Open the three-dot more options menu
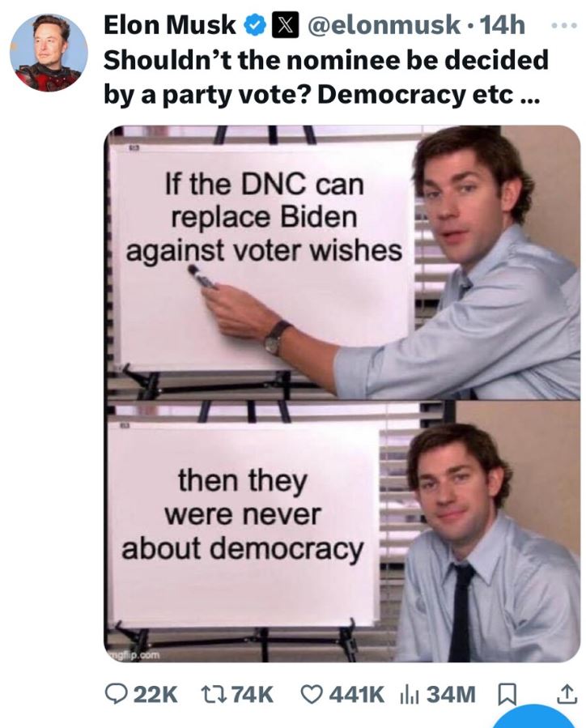586x728 pixels. (x=564, y=26)
